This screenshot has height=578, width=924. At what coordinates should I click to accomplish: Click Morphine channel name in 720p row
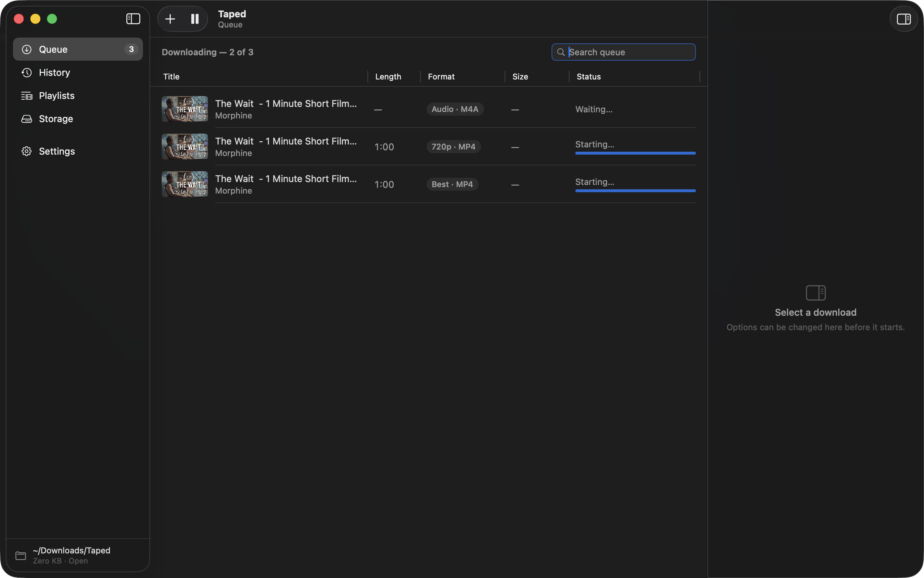pos(233,153)
